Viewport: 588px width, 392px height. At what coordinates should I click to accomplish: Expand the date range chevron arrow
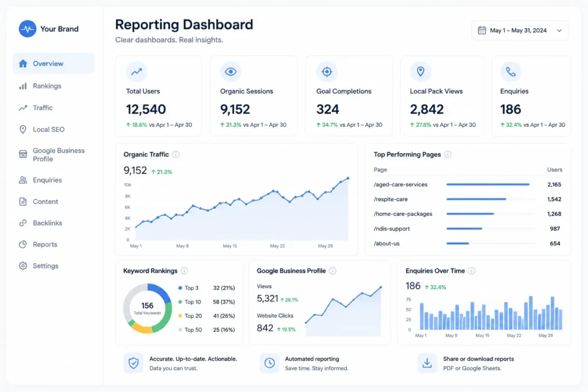click(x=559, y=30)
